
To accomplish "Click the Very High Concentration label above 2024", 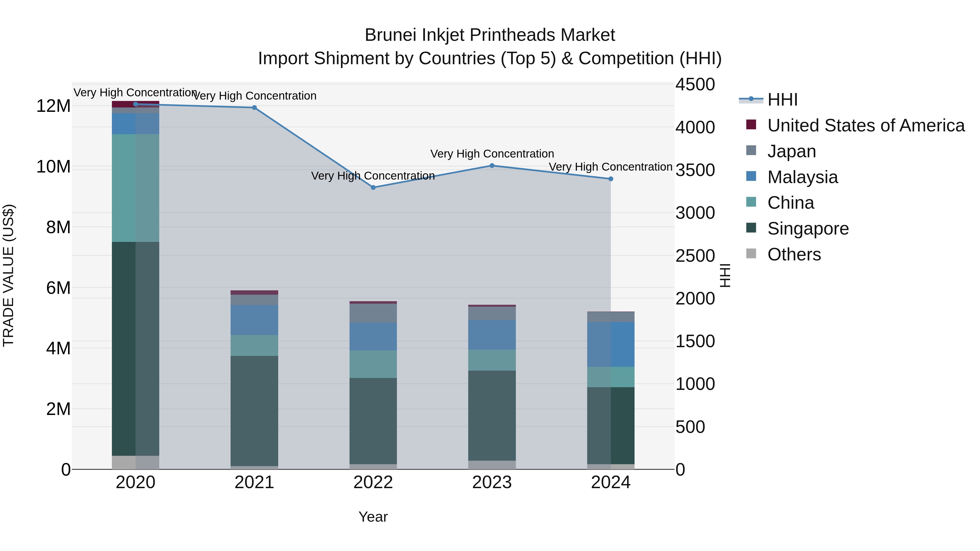I will coord(611,167).
